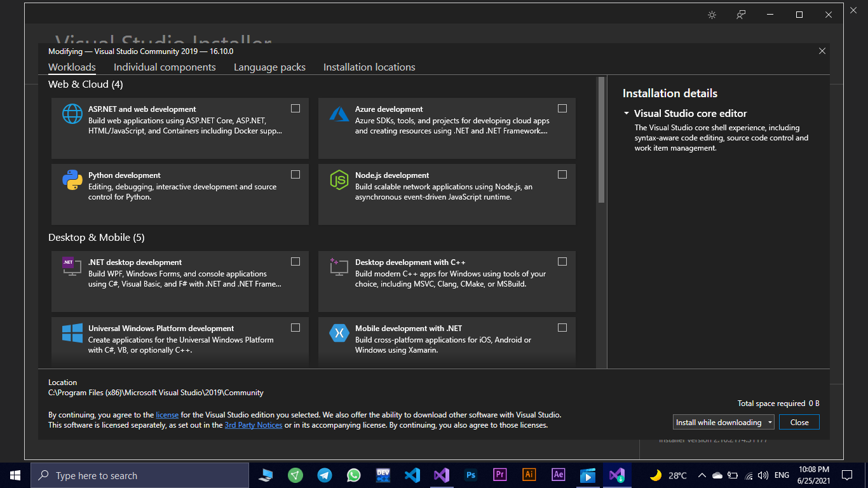868x488 pixels.
Task: Open Visual Studio from the taskbar
Action: tap(442, 475)
